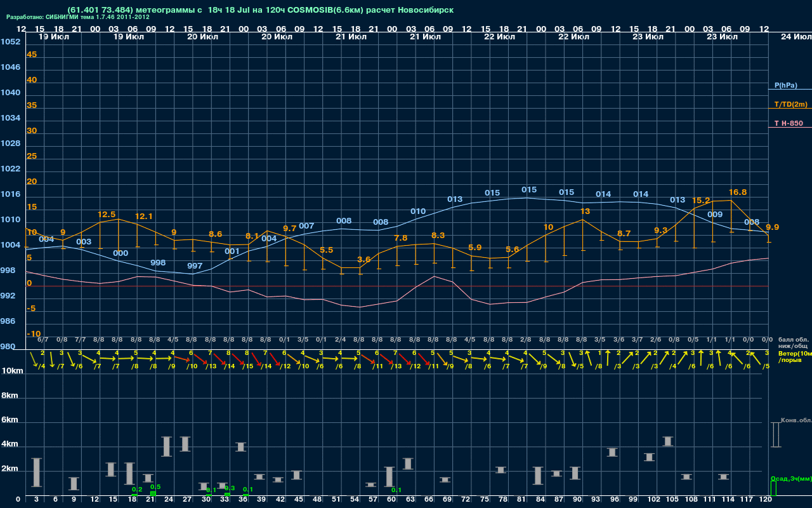The image size is (812, 508).
Task: Click the Ветер(10м) wind legend label
Action: coord(795,353)
